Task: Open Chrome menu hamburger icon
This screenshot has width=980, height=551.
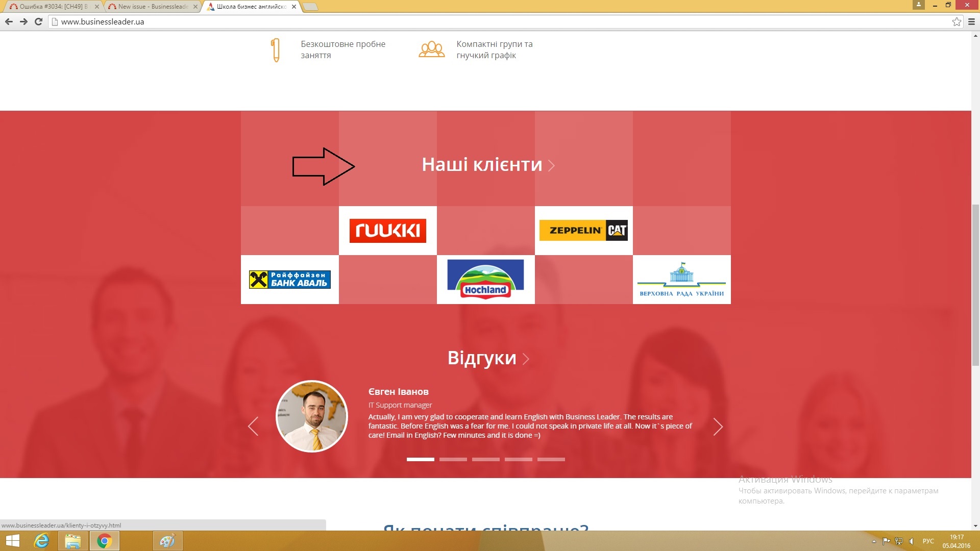Action: (971, 21)
